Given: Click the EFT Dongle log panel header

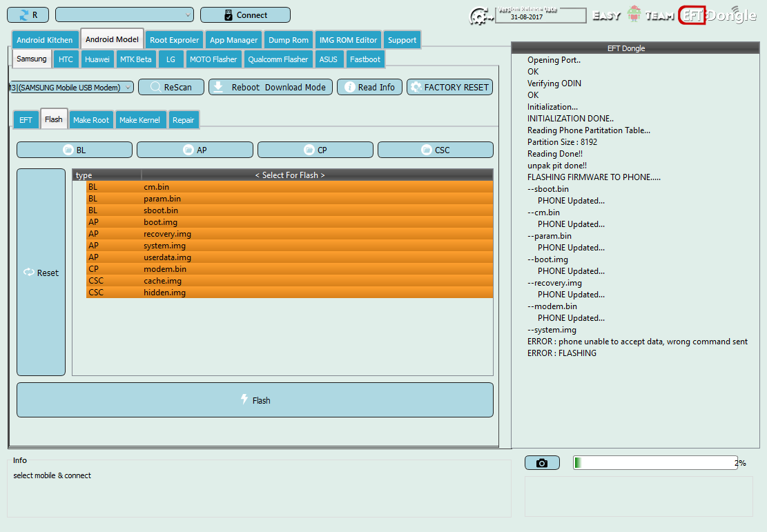Looking at the screenshot, I should 635,48.
